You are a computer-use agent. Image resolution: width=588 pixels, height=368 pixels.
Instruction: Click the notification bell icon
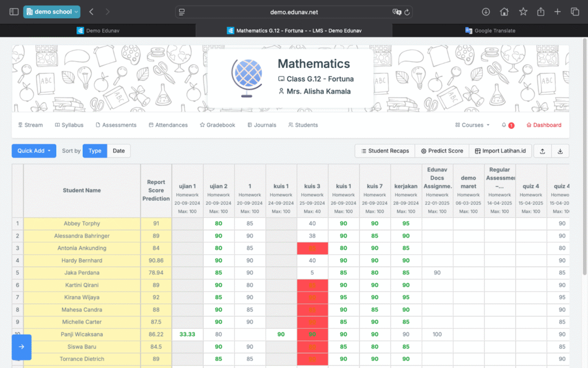(x=504, y=125)
